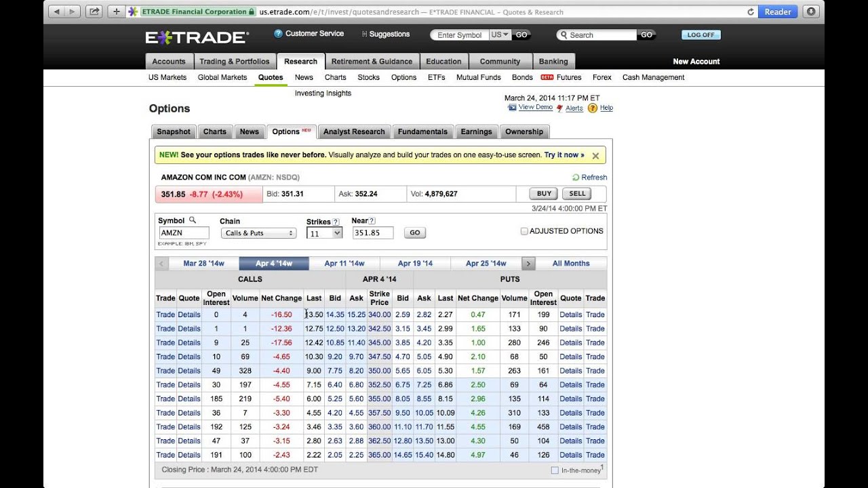The width and height of the screenshot is (868, 488).
Task: Click Near help question mark
Action: (x=372, y=221)
